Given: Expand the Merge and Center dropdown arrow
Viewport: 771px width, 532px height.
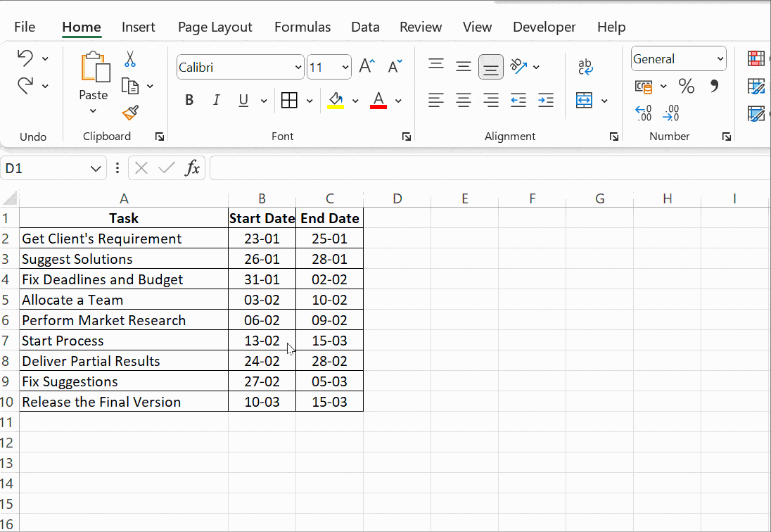Looking at the screenshot, I should (604, 100).
